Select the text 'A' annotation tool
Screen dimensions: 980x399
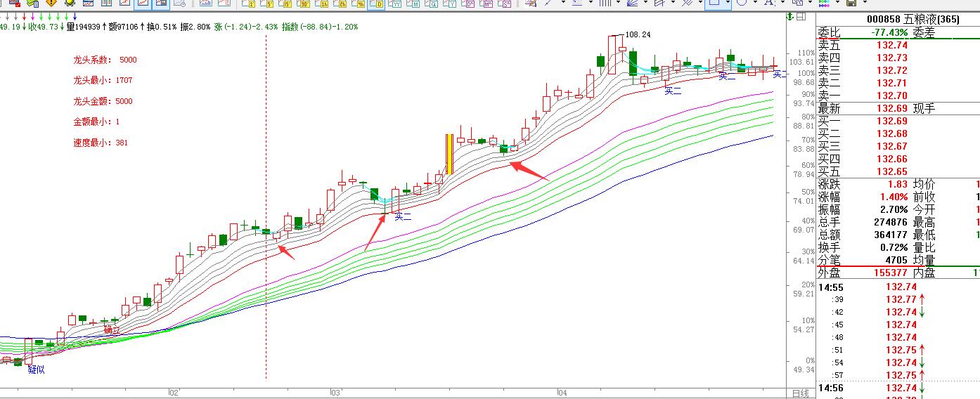[769, 4]
